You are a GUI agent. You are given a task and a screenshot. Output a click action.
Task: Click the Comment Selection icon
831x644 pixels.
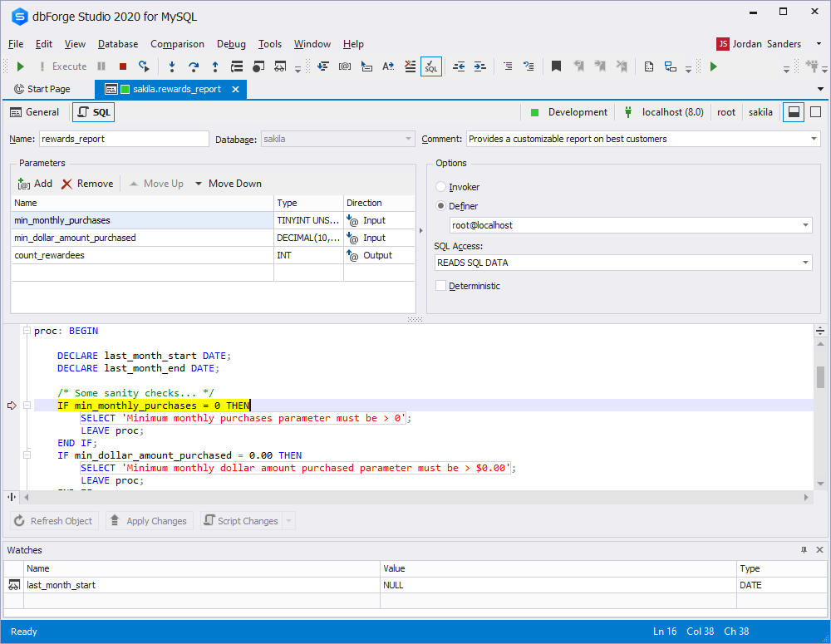click(508, 66)
